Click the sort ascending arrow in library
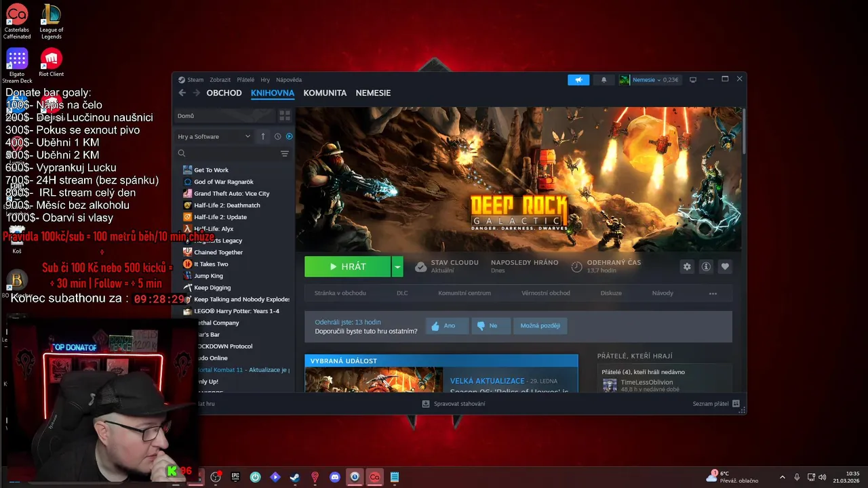868x488 pixels. (263, 136)
